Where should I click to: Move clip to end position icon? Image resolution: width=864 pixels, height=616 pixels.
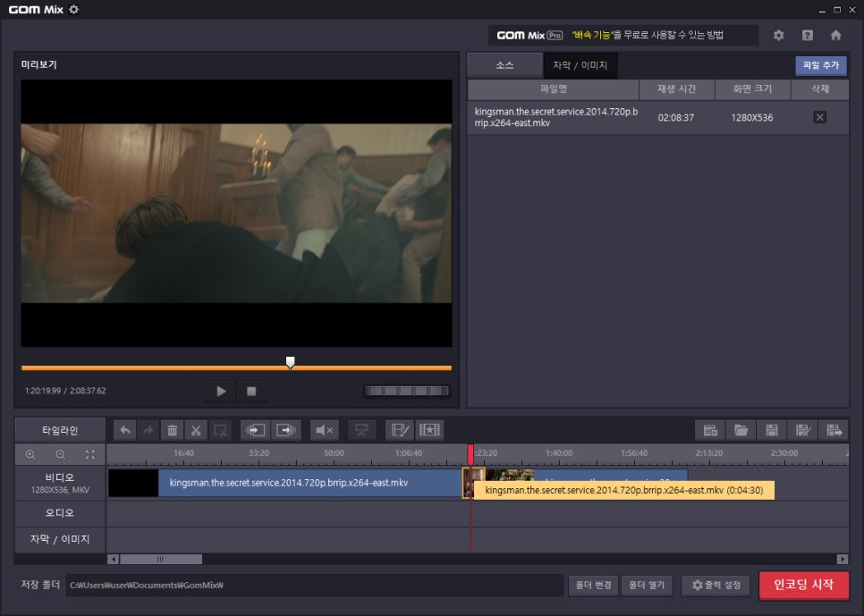pyautogui.click(x=286, y=430)
